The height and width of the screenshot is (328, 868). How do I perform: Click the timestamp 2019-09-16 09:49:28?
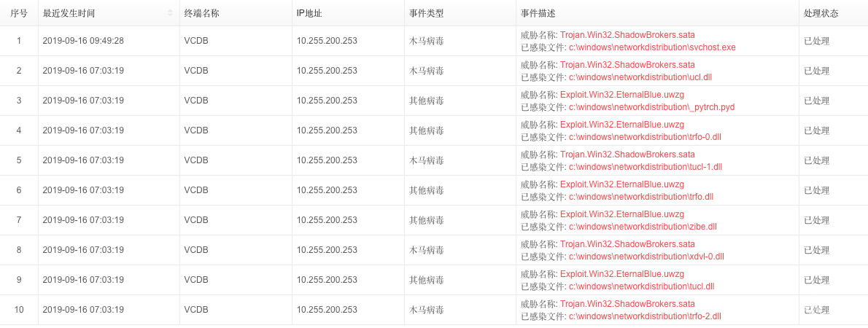pos(83,41)
